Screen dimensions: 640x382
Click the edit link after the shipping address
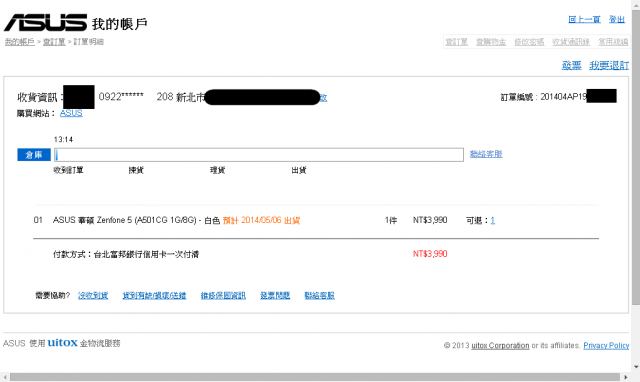(323, 98)
